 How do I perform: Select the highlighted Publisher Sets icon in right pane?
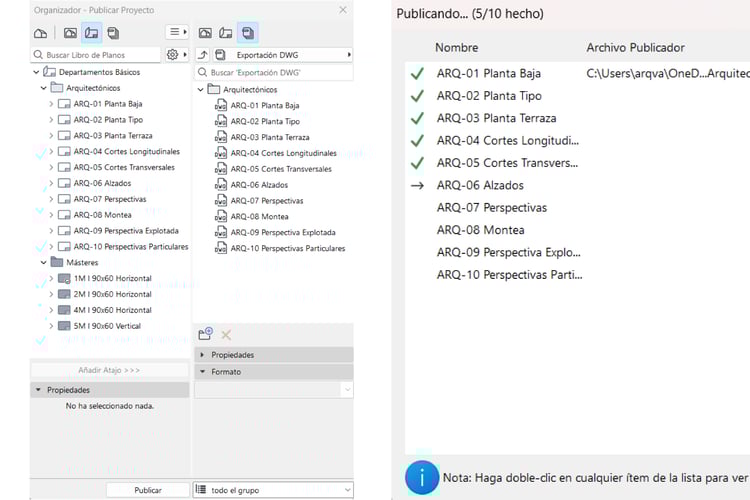[x=248, y=33]
